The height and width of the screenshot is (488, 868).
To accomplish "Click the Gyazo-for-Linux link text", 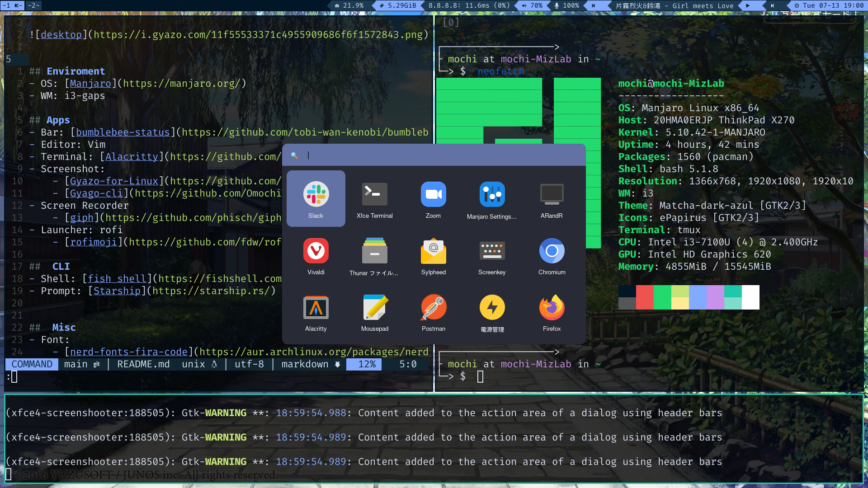I will click(x=114, y=181).
